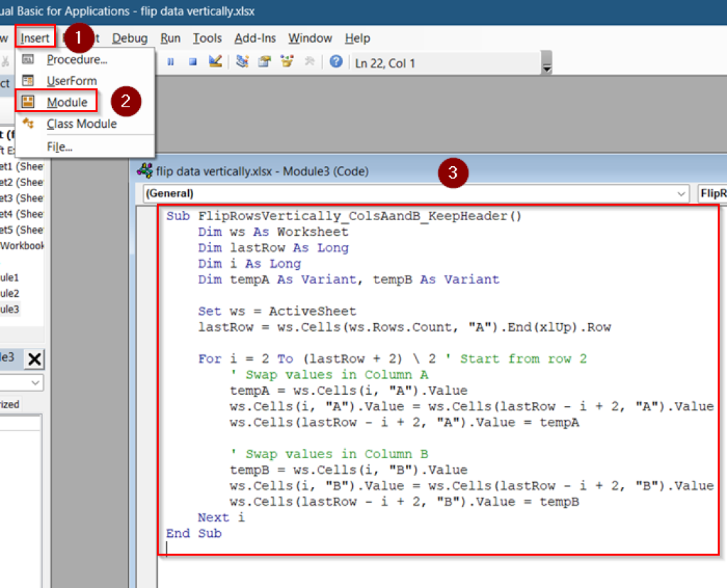The height and width of the screenshot is (588, 727).
Task: Click the blue Help question-mark icon
Action: [336, 62]
